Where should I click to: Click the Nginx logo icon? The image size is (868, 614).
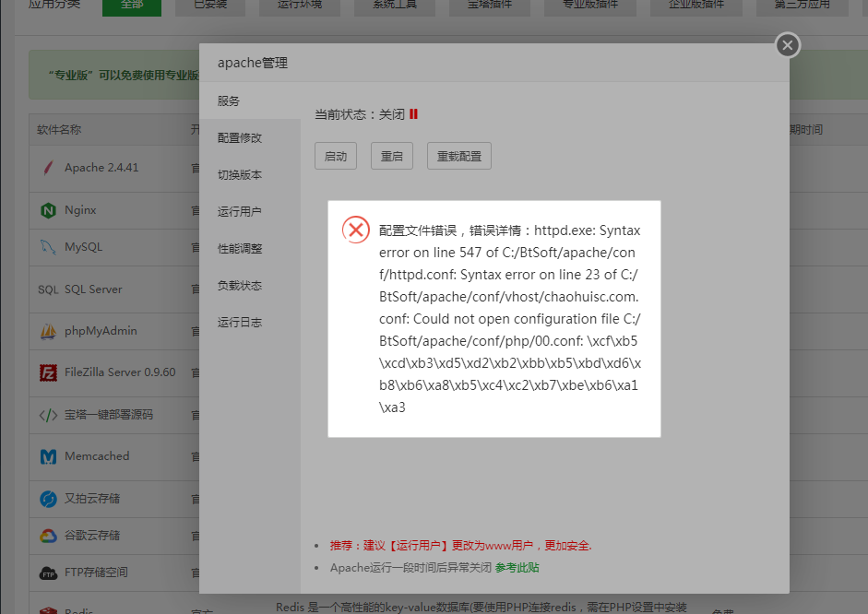48,210
